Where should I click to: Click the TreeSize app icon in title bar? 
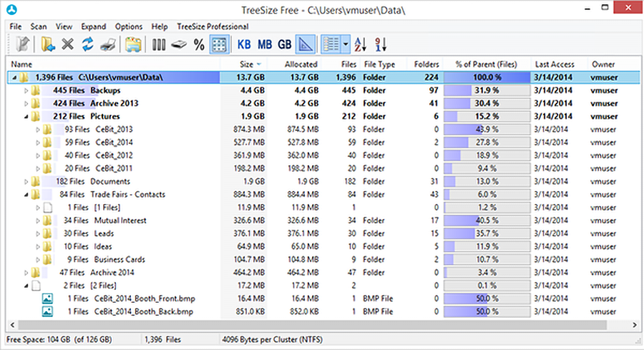coord(11,9)
